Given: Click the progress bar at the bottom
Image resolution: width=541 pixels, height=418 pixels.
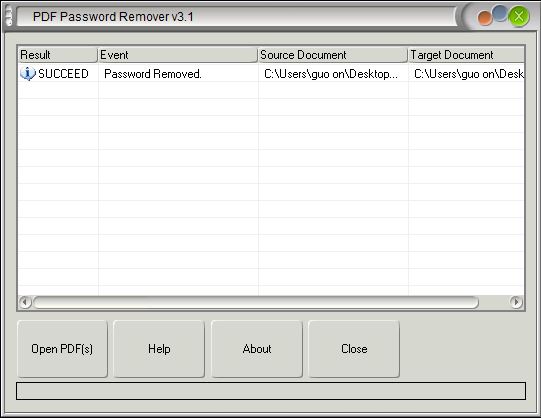Looking at the screenshot, I should 271,391.
